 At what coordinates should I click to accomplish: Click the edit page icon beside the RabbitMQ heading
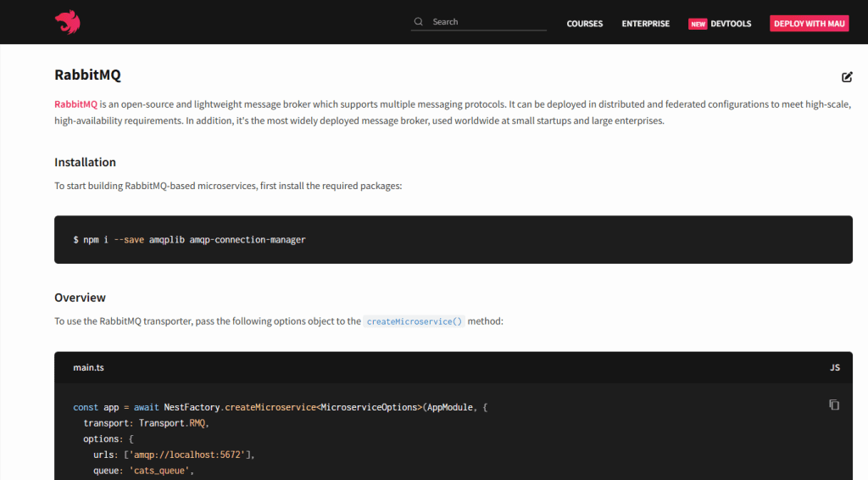point(847,77)
